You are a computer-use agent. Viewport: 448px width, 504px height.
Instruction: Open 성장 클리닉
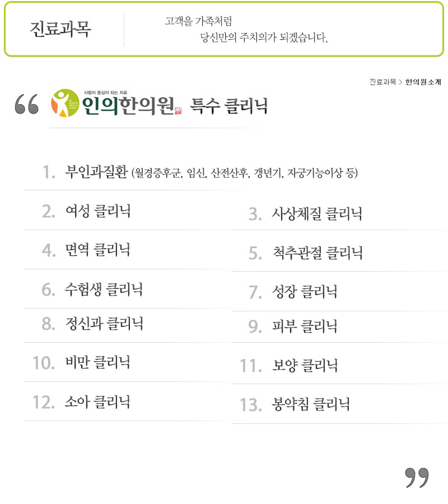coord(304,292)
